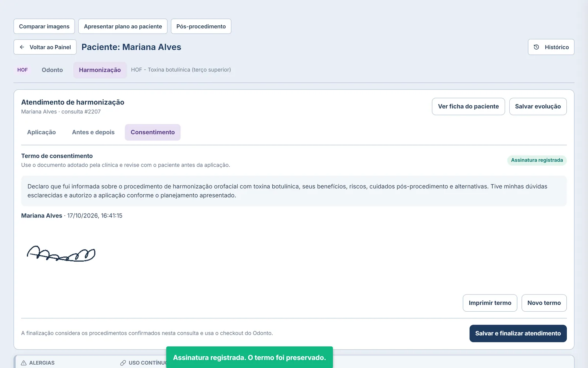Click the clock icon in the Histórico button
The height and width of the screenshot is (368, 588).
pos(537,47)
